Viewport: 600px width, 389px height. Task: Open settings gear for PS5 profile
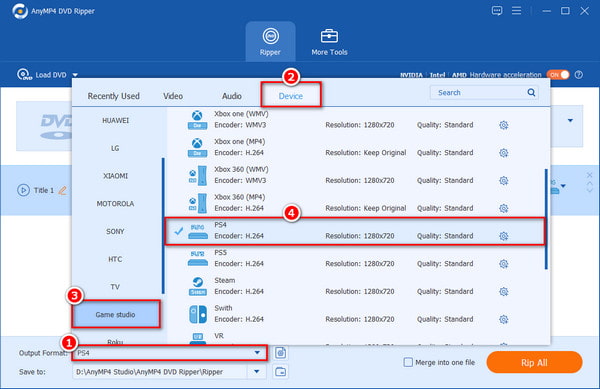click(504, 264)
